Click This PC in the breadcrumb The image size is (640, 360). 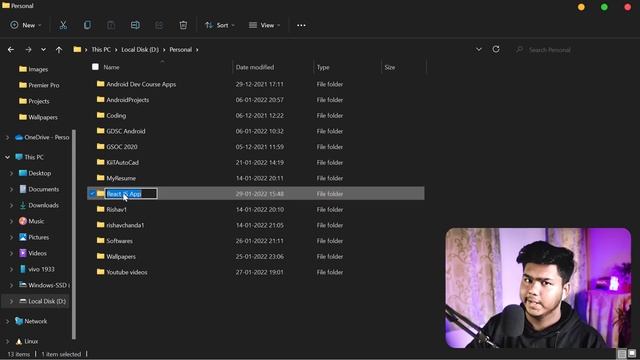[x=101, y=49]
